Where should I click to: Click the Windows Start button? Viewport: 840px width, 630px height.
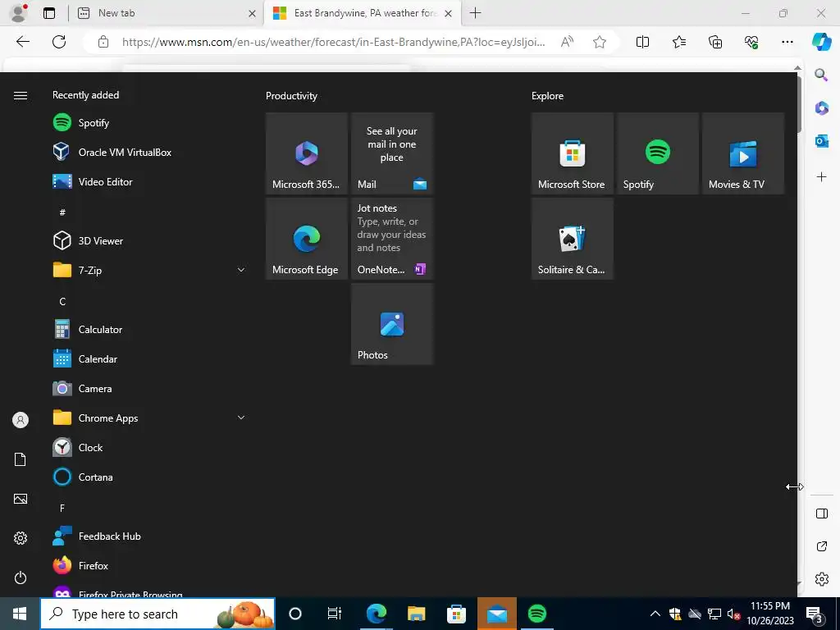20,614
